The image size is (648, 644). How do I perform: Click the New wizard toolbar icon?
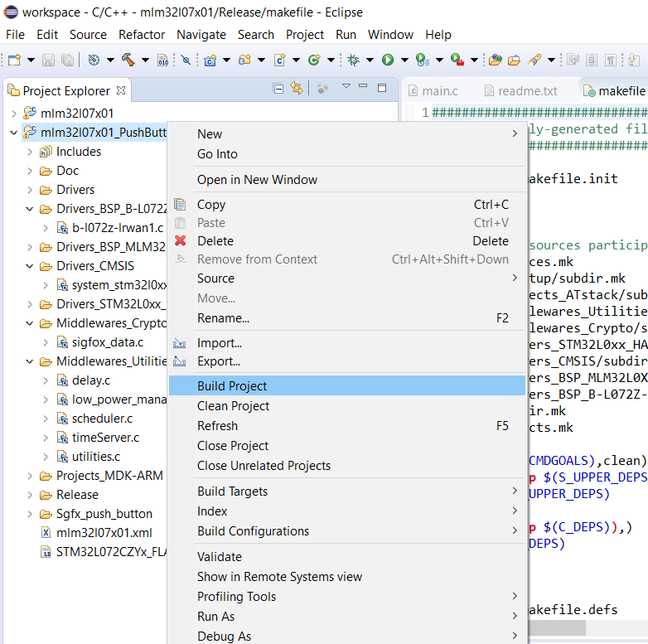[x=14, y=60]
